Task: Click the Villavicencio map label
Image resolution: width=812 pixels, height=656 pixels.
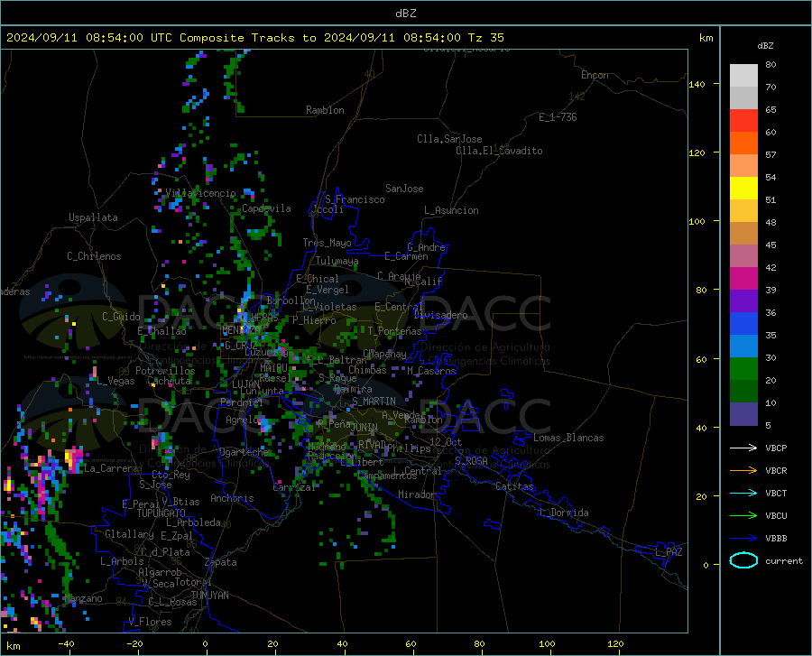Action: click(200, 193)
